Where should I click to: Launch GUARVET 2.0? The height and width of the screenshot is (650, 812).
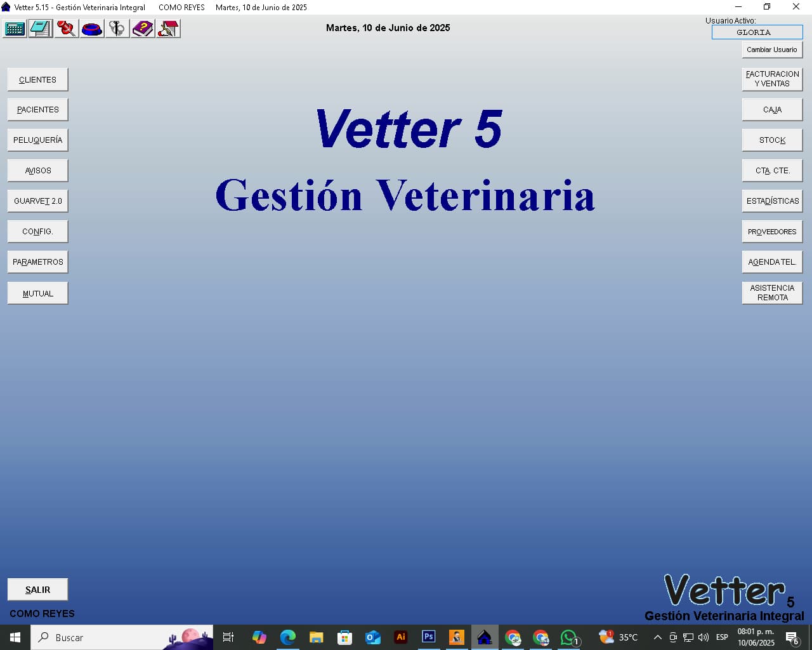click(x=37, y=201)
